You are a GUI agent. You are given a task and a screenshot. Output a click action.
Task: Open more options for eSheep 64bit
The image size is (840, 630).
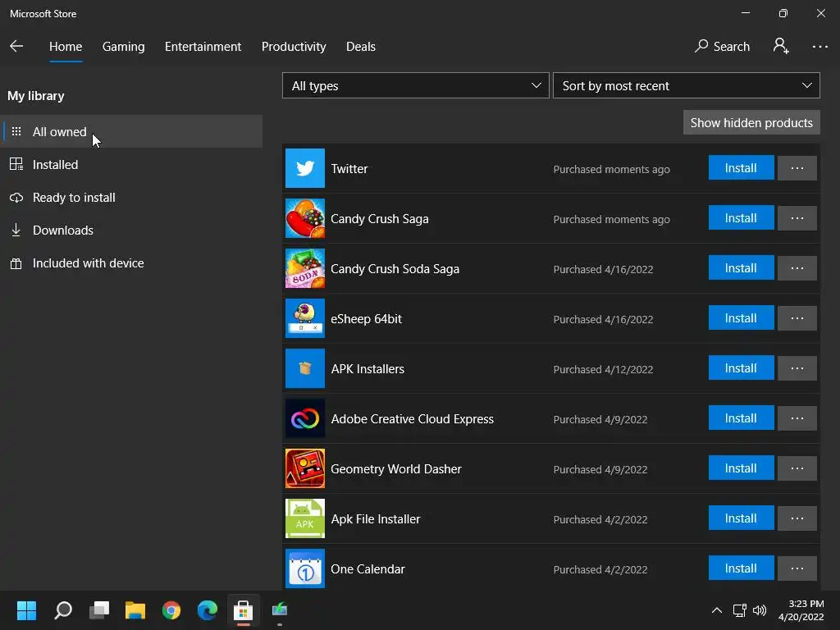click(797, 317)
